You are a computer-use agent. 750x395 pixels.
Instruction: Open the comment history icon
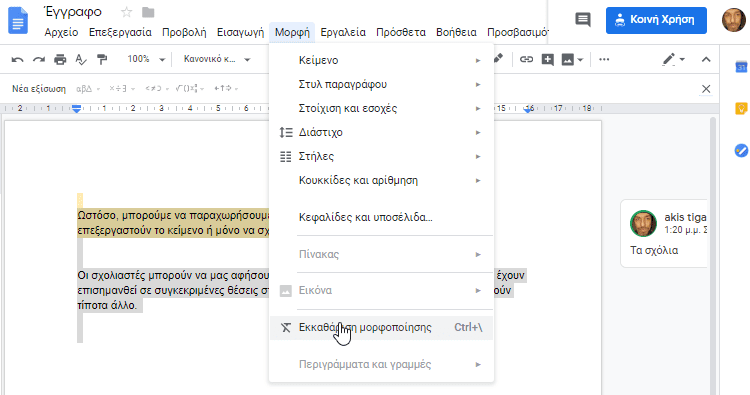click(x=583, y=20)
